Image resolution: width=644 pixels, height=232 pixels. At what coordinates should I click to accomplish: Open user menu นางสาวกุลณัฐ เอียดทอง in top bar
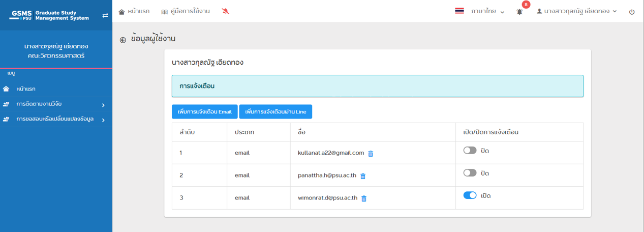576,11
